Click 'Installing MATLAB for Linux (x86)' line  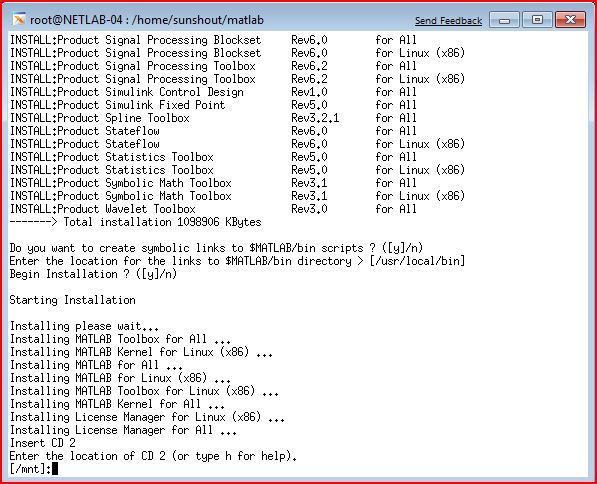pyautogui.click(x=120, y=378)
